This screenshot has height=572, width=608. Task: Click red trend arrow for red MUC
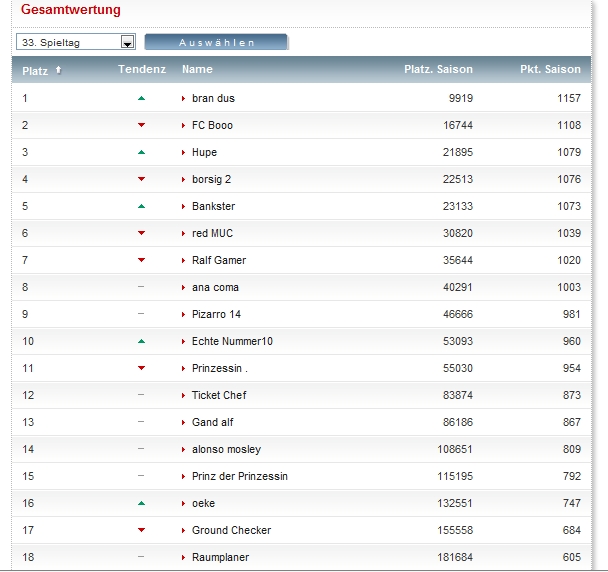141,233
